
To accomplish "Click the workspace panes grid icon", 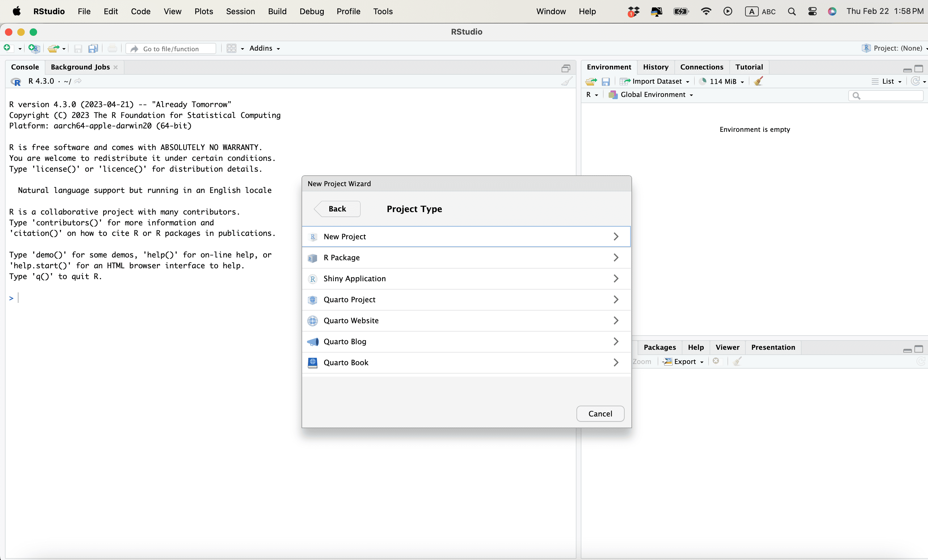I will pos(231,48).
